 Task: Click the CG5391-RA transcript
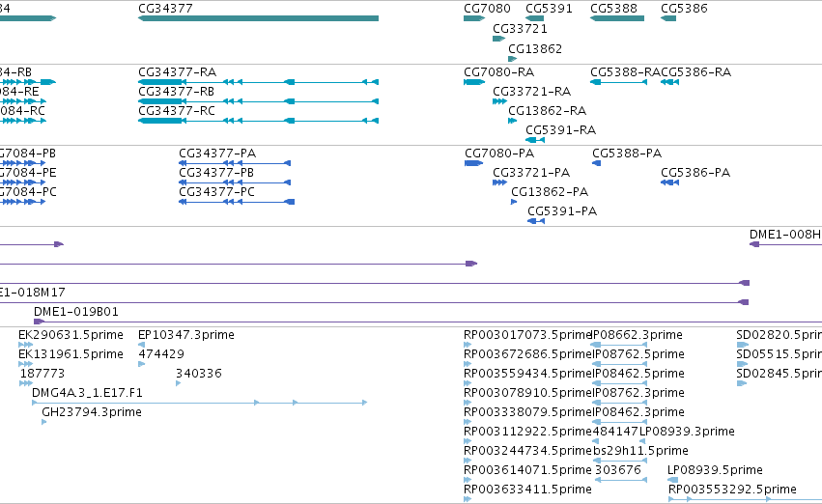tap(535, 140)
